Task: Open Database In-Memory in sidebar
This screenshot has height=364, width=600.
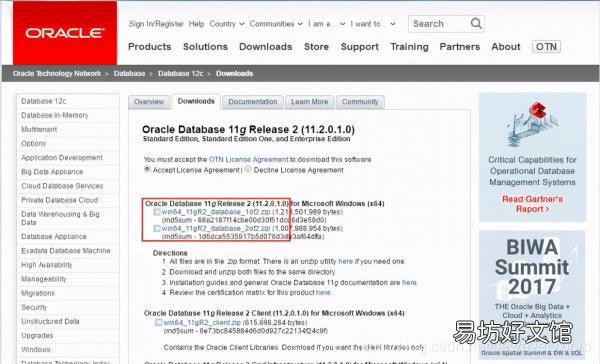Action: [x=55, y=115]
